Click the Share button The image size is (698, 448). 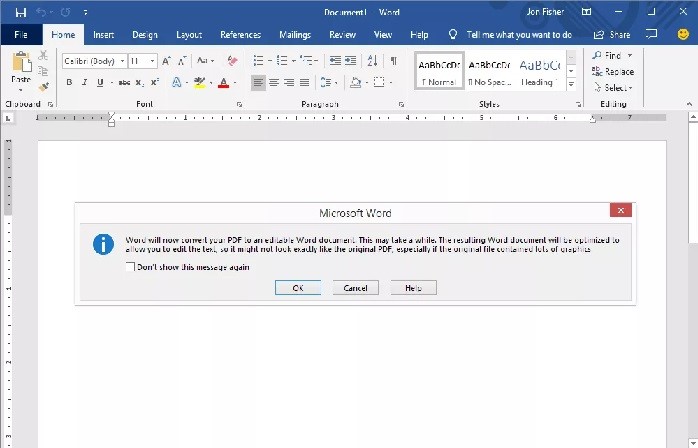(612, 35)
